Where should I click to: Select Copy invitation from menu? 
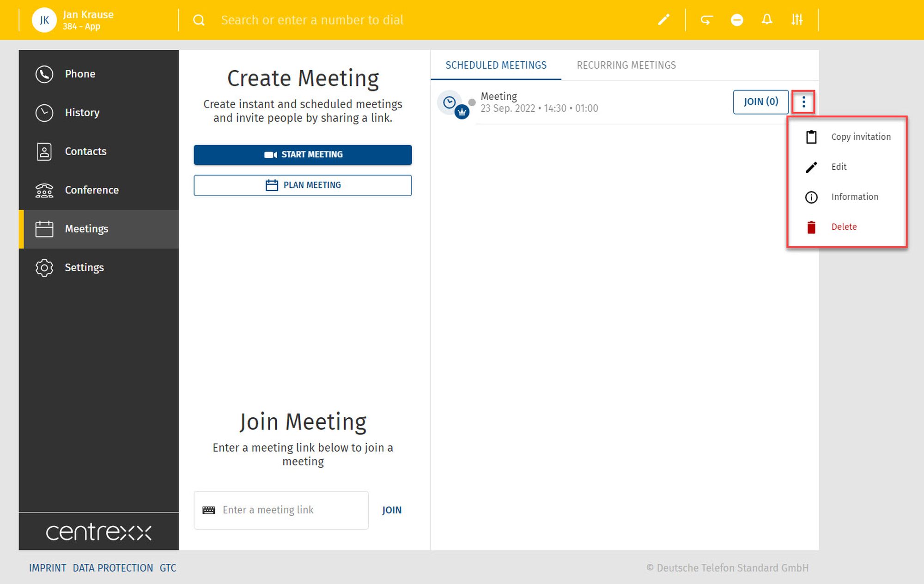point(860,137)
